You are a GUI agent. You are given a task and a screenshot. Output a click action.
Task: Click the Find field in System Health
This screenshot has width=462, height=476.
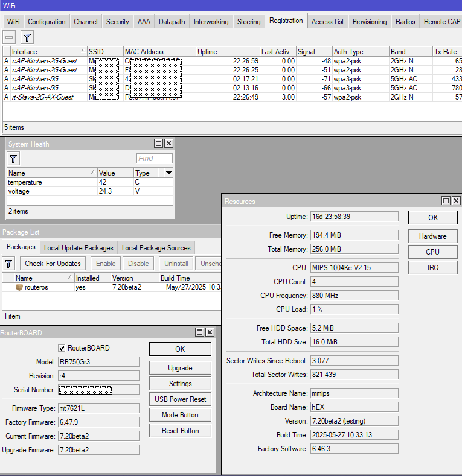click(154, 159)
